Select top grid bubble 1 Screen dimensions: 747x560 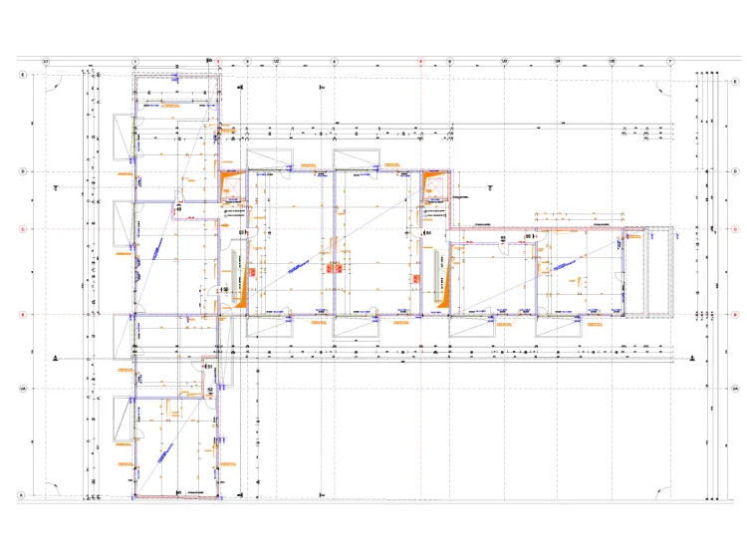[135, 62]
